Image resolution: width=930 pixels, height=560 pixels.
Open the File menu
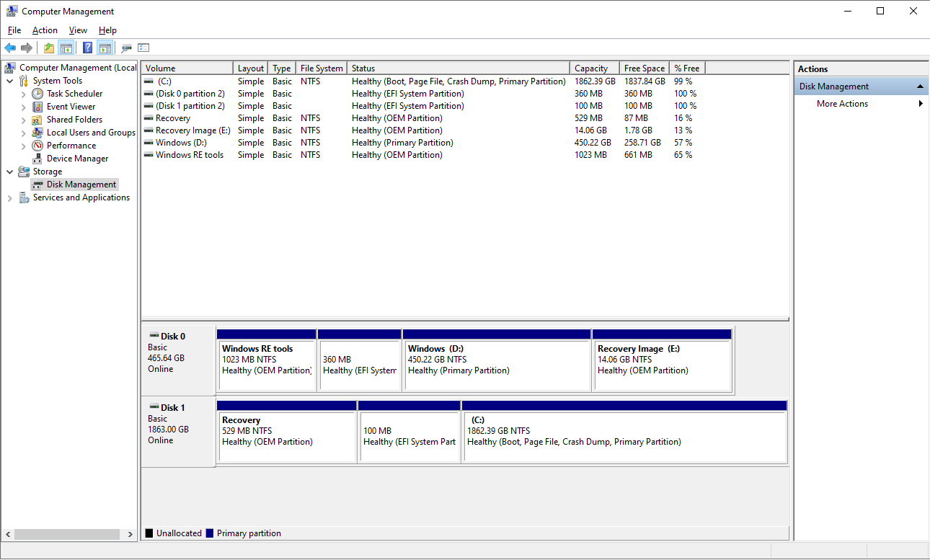tap(14, 30)
